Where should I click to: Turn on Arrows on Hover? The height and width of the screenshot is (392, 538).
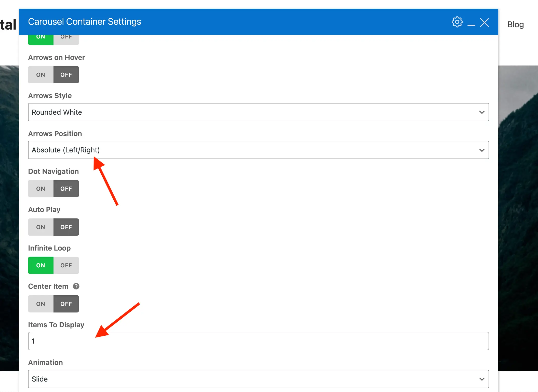tap(41, 75)
